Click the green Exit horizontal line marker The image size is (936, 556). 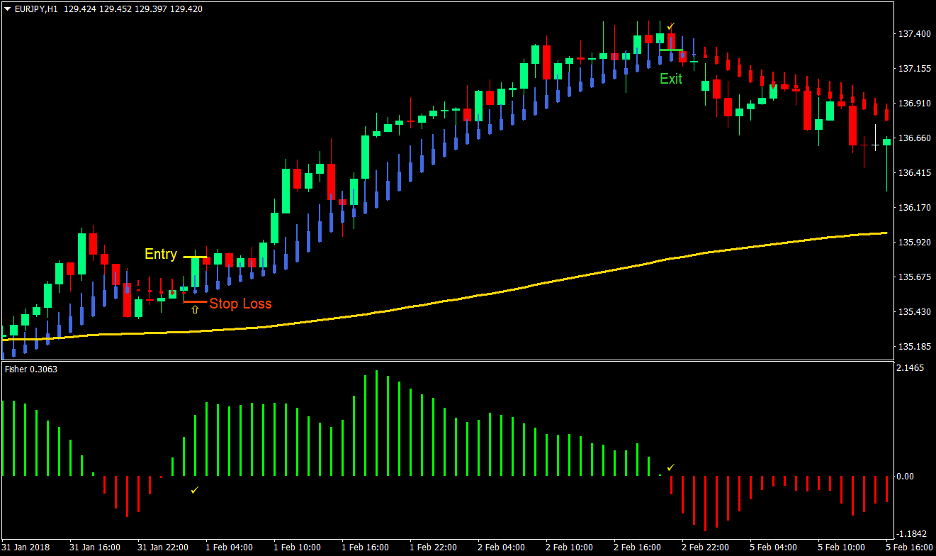(x=671, y=50)
